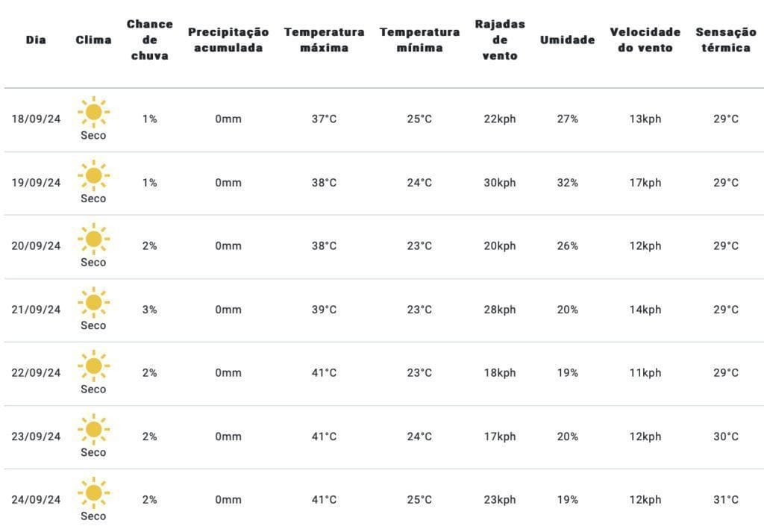The width and height of the screenshot is (764, 532).
Task: Click the 39°C maximum temperature on 21/09/24
Action: (324, 310)
